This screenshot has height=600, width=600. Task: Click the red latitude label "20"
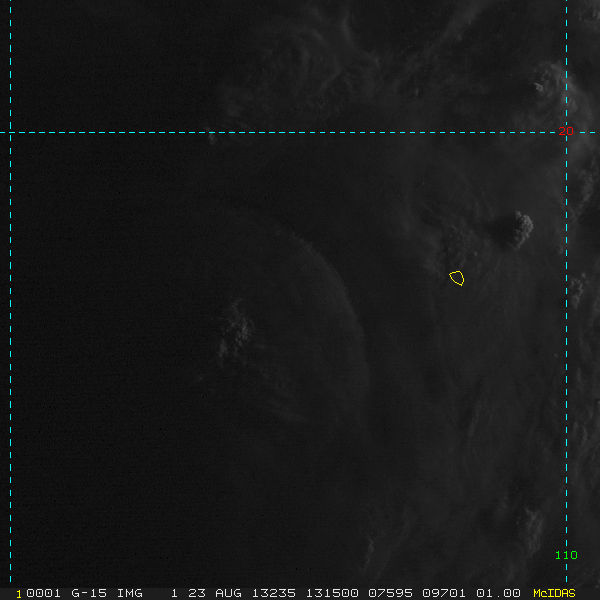(566, 131)
